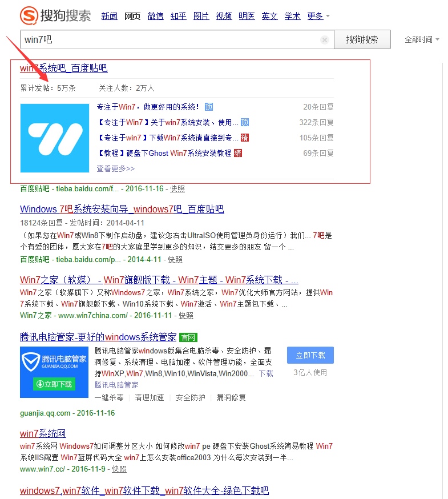
Task: Click the 安全防护 sublink
Action: click(x=190, y=397)
